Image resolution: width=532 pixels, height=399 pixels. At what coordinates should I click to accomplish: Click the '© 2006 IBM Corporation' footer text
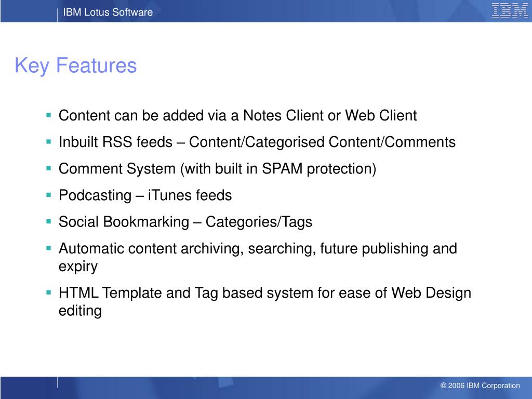click(x=480, y=385)
